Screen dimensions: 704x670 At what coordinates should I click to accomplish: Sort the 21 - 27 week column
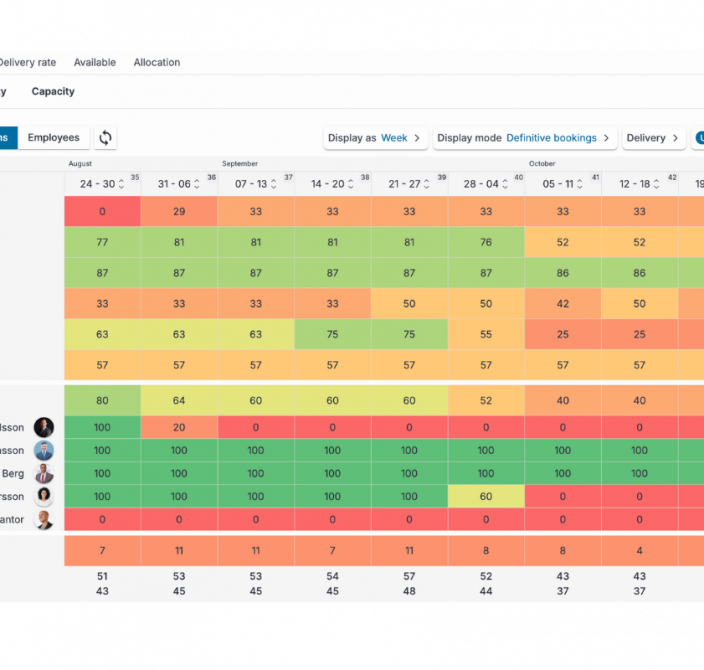point(427,184)
